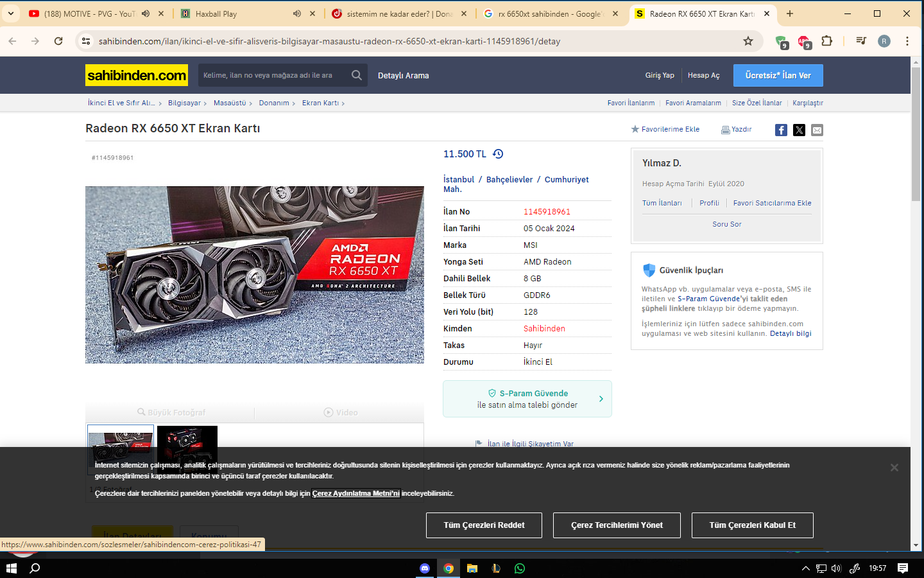Open Çerez Aydınlatma Metni link
Image resolution: width=924 pixels, height=578 pixels.
(x=356, y=493)
